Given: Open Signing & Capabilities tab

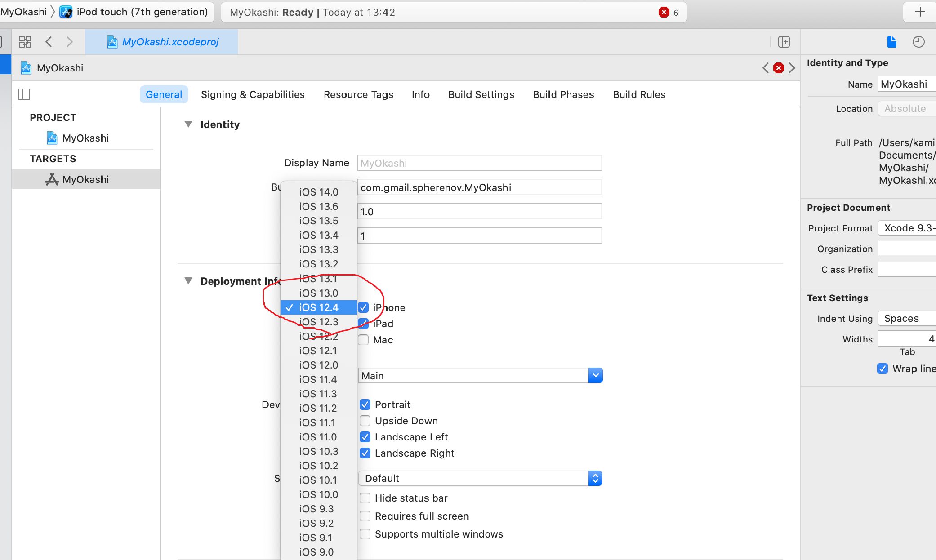Looking at the screenshot, I should point(253,94).
